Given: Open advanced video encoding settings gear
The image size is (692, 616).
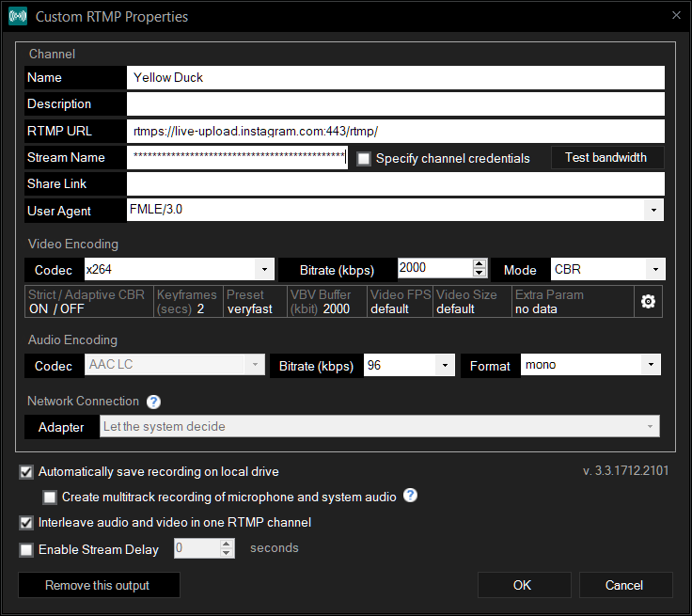Looking at the screenshot, I should [648, 302].
